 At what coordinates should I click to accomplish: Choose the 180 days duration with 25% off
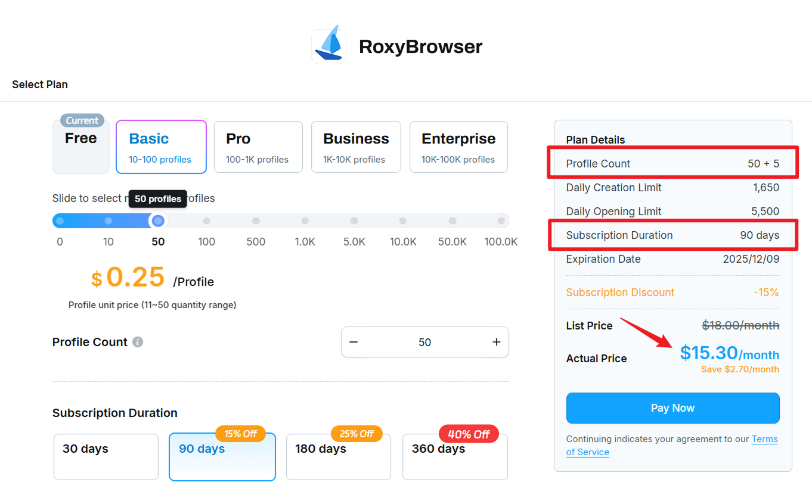click(x=338, y=457)
